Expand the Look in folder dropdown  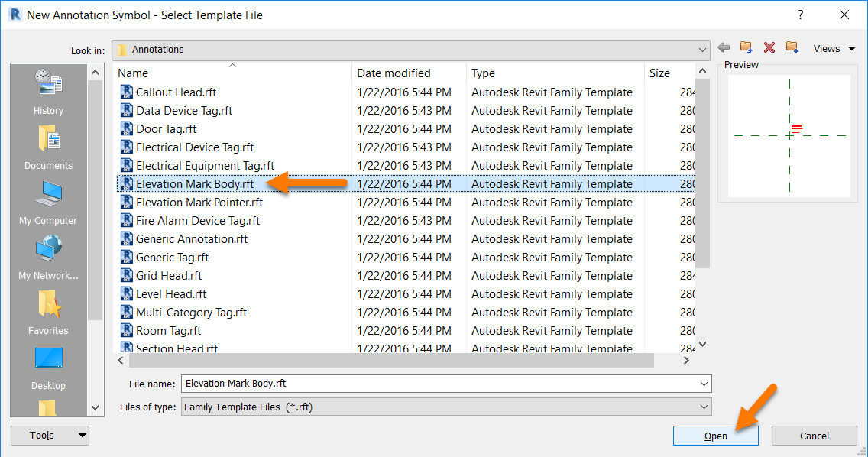tap(702, 50)
